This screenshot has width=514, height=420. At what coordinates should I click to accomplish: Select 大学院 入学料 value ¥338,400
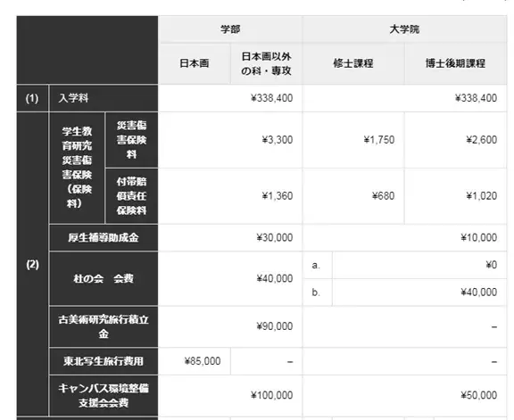pos(476,98)
